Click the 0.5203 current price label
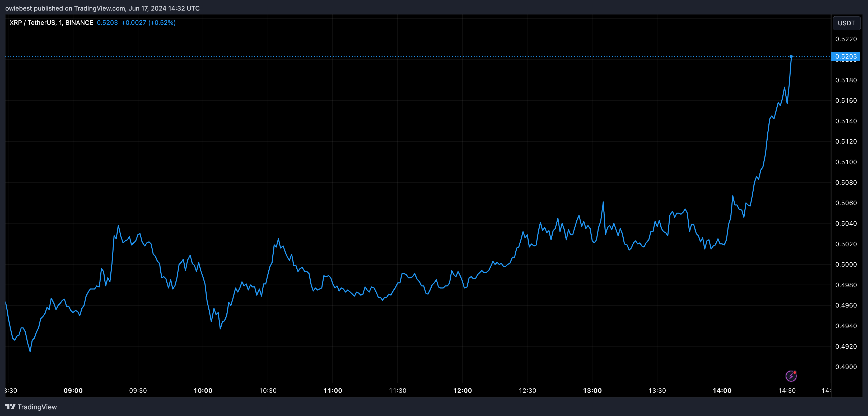The height and width of the screenshot is (416, 868). [846, 56]
